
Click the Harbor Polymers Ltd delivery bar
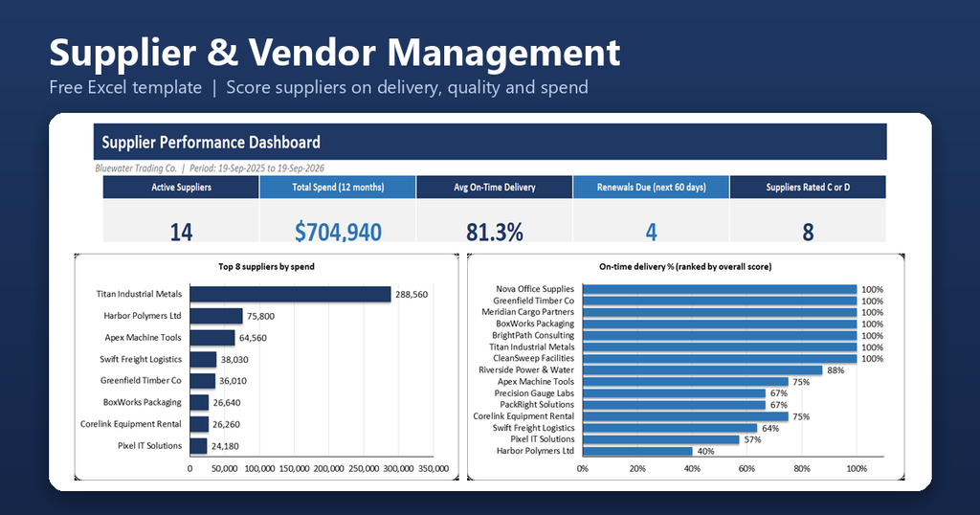tap(637, 451)
